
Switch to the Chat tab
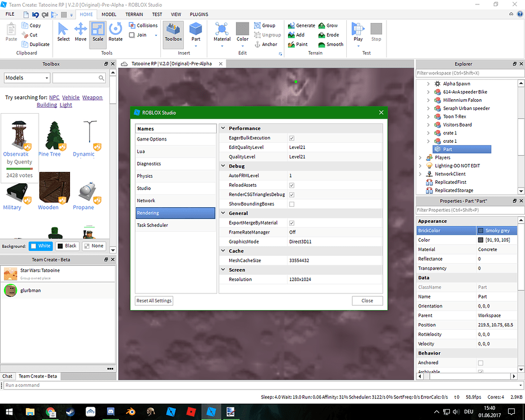7,376
